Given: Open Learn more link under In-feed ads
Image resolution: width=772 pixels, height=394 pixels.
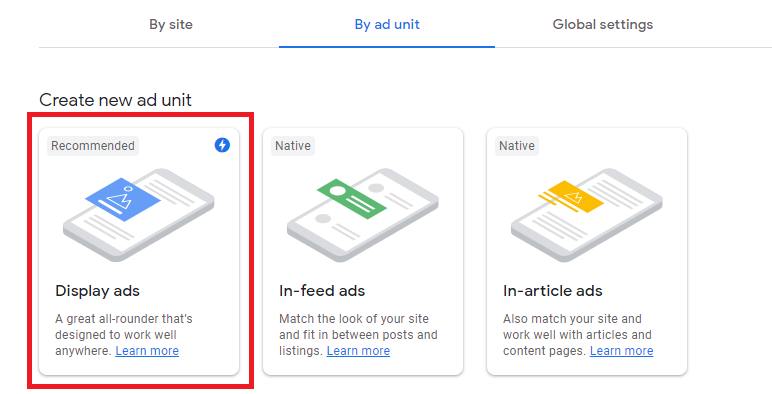Looking at the screenshot, I should coord(358,351).
